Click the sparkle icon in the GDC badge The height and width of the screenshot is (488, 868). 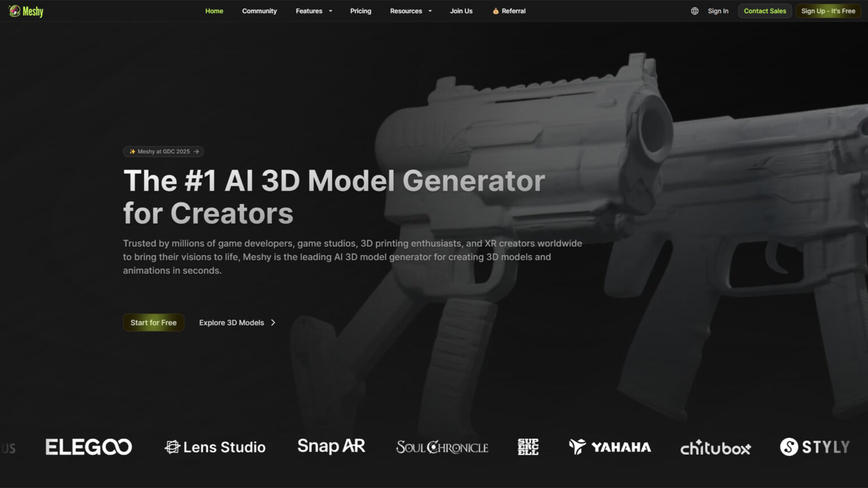click(132, 151)
